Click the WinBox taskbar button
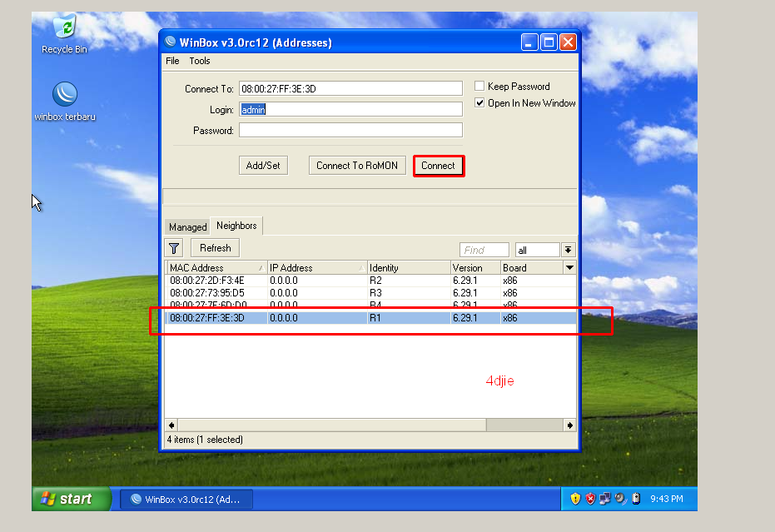This screenshot has width=775, height=532. click(x=186, y=500)
